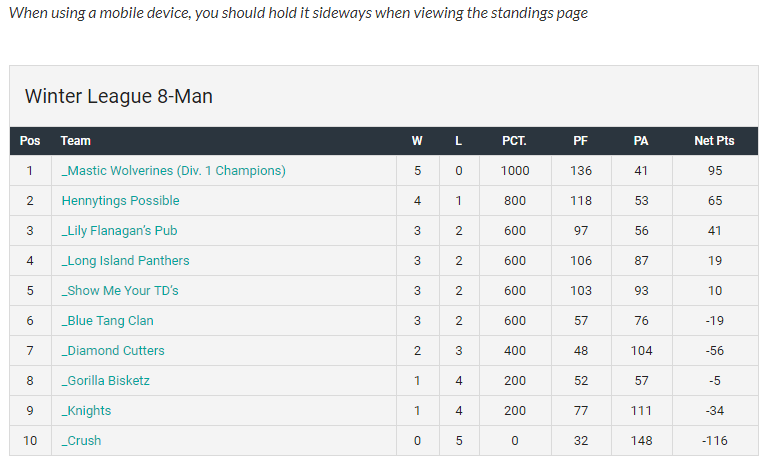Open Hennytings Possible team page
The height and width of the screenshot is (465, 768).
[120, 201]
